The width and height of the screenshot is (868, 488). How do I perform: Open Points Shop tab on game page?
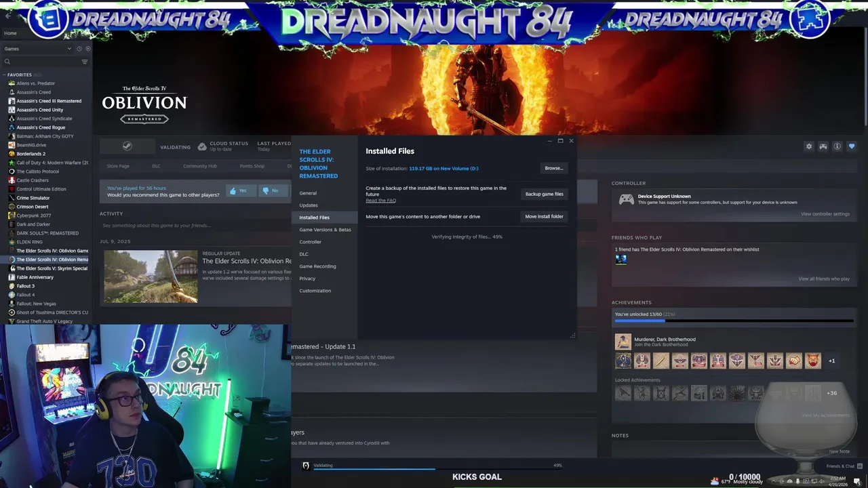click(x=252, y=166)
